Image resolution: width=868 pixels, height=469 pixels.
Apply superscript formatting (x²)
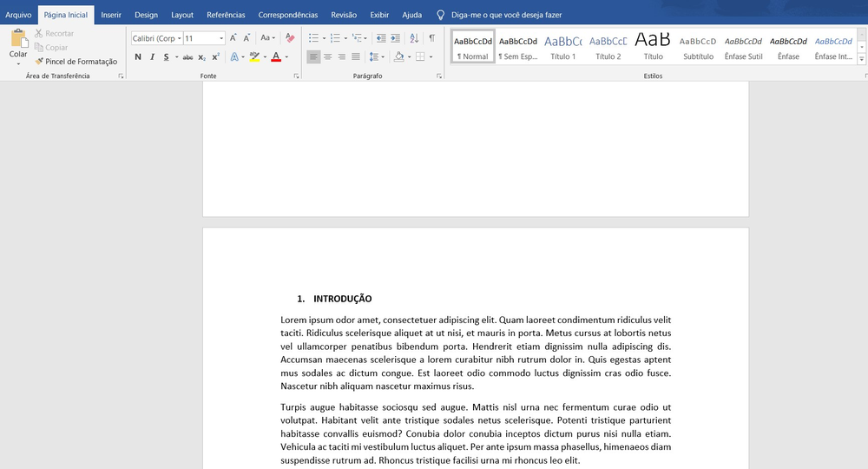tap(216, 56)
